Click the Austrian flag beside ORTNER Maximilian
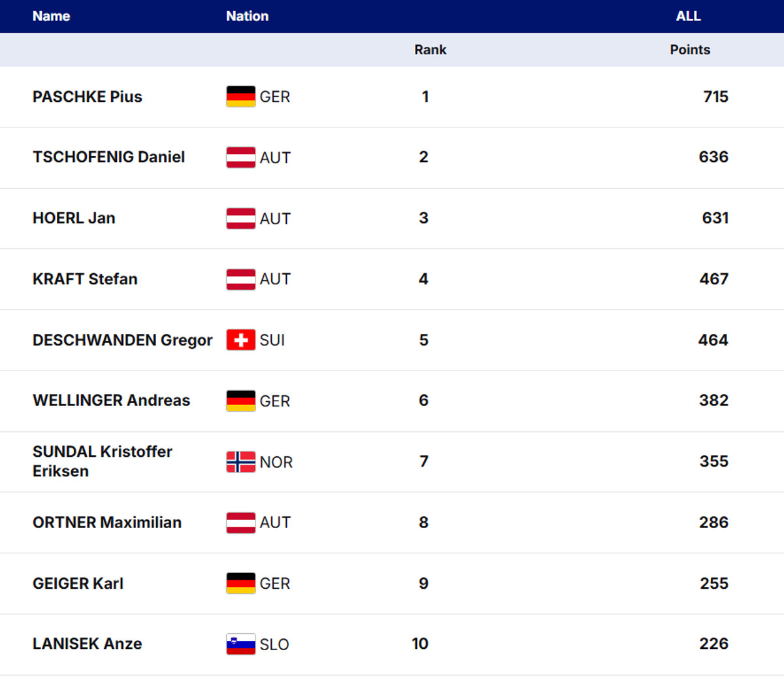Screen dimensions: 784x677 (240, 523)
